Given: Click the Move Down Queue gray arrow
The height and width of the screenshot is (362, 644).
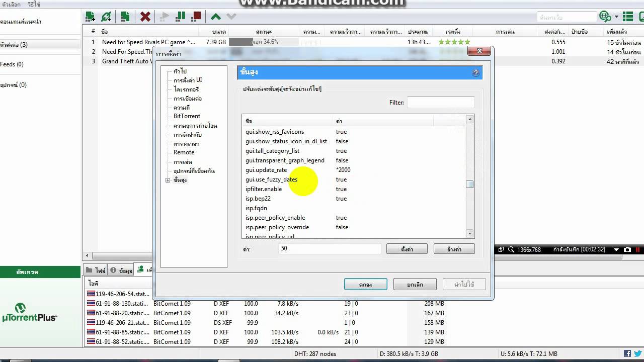Looking at the screenshot, I should point(231,17).
